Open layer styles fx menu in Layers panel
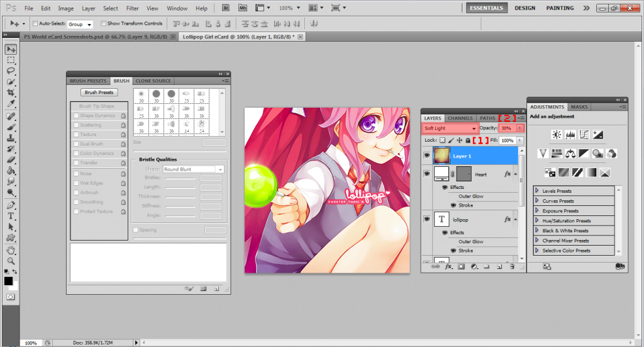The height and width of the screenshot is (347, 644). pyautogui.click(x=448, y=267)
